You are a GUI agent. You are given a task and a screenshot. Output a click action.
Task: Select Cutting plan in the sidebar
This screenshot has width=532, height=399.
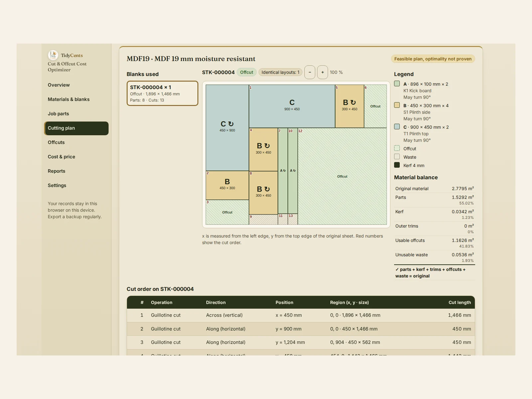(x=76, y=128)
